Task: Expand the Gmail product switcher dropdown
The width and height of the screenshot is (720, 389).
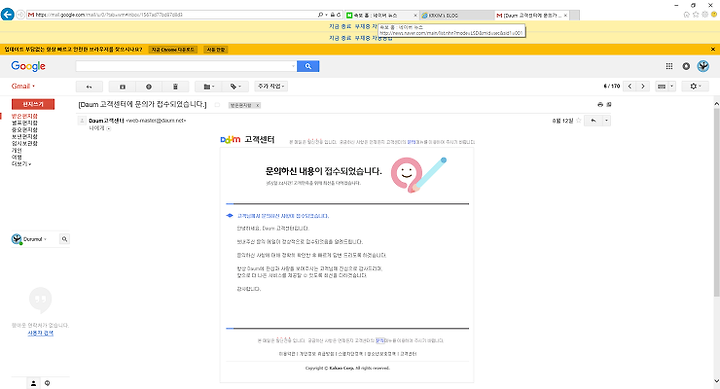Action: coord(23,86)
